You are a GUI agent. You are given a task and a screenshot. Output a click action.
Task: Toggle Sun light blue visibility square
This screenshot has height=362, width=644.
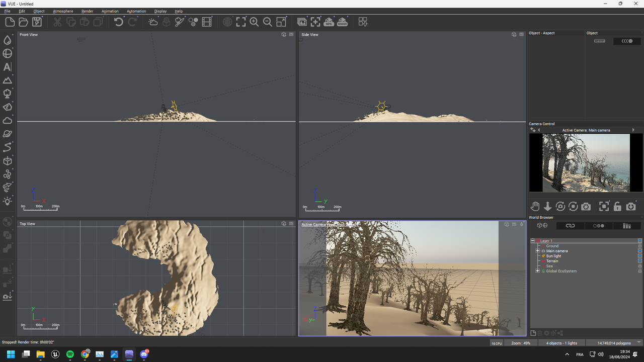pyautogui.click(x=640, y=256)
